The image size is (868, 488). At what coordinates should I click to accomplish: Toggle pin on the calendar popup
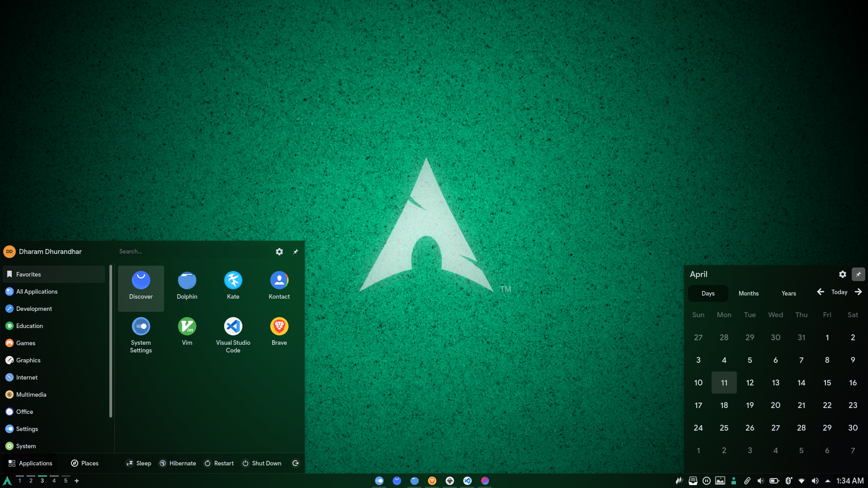click(858, 274)
